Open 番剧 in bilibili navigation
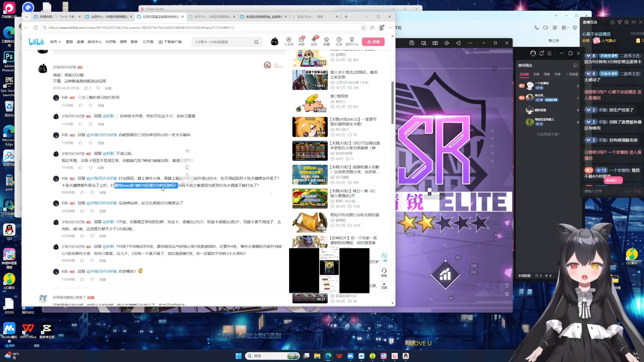This screenshot has width=644, height=362. (x=69, y=42)
